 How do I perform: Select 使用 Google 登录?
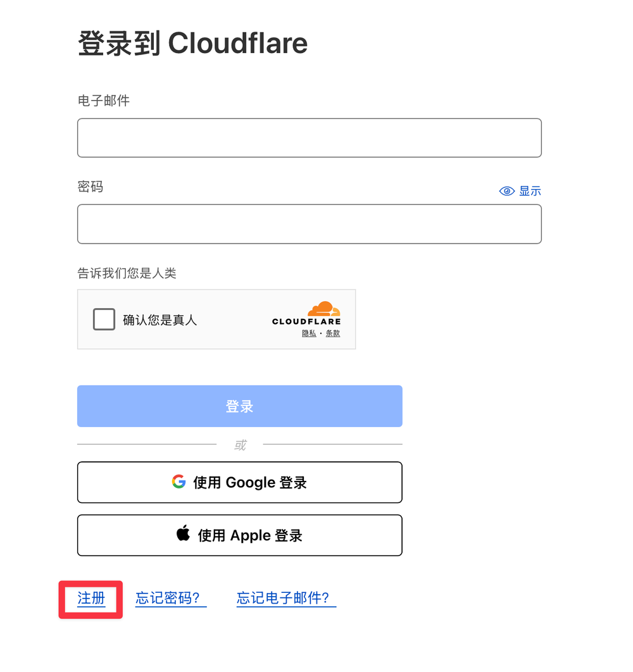[x=239, y=482]
